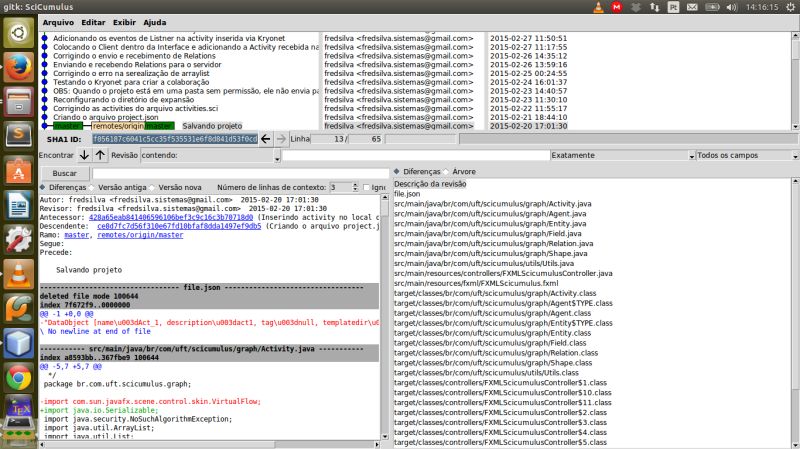Follow the Antecessor commit hash link

171,217
